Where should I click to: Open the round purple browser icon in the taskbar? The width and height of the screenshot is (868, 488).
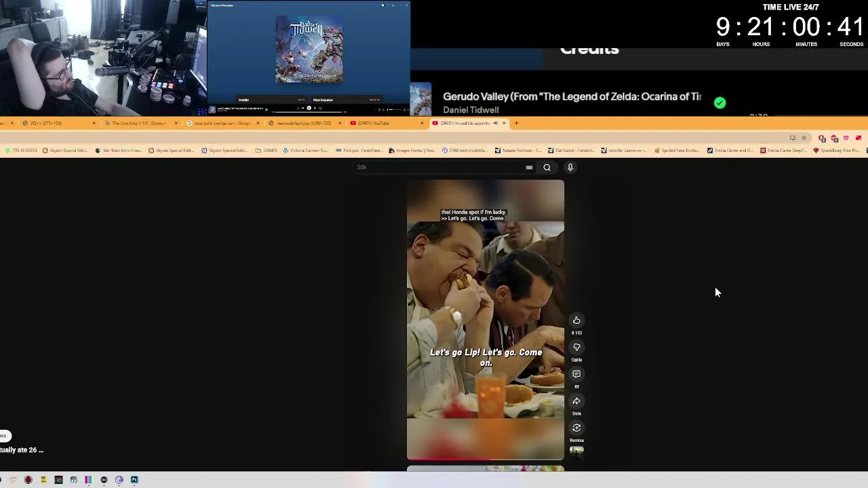119,480
